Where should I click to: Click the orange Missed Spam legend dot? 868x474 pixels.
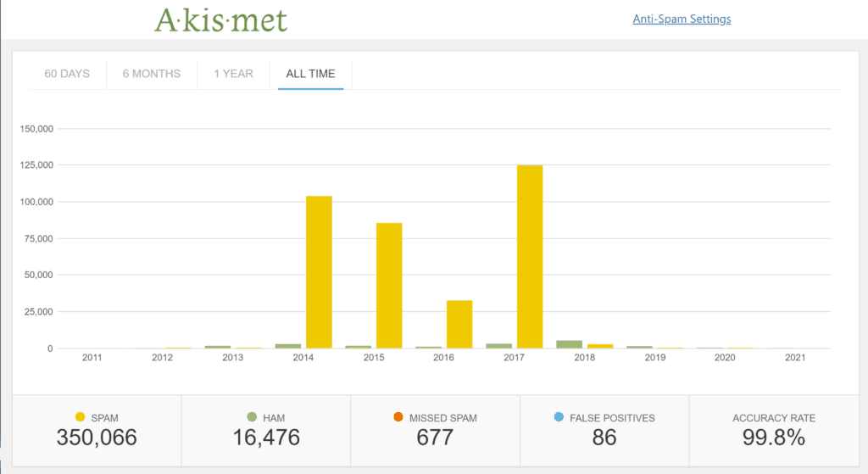398,417
